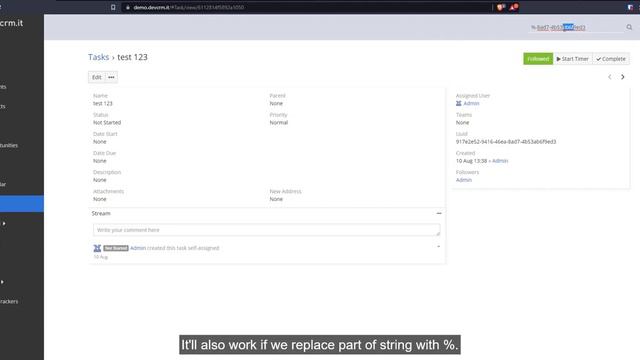This screenshot has width=640, height=360.
Task: Select the highlighted blue sidebar item
Action: [22, 204]
